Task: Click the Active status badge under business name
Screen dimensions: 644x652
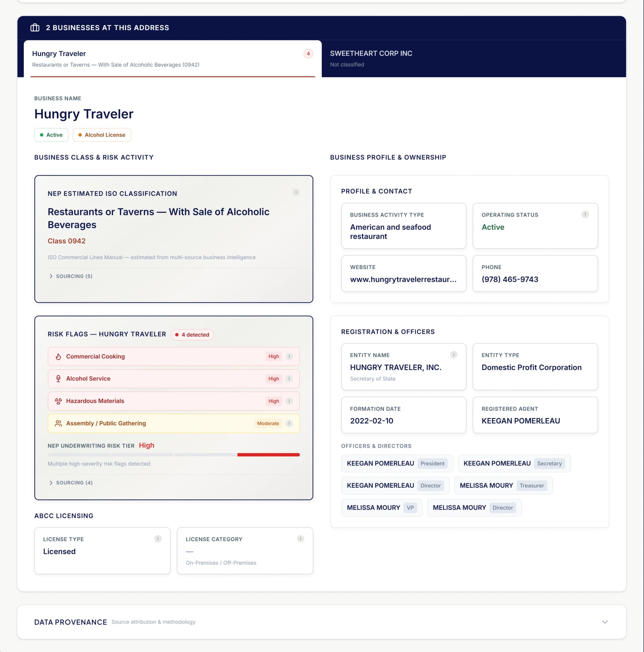Action: [x=51, y=135]
